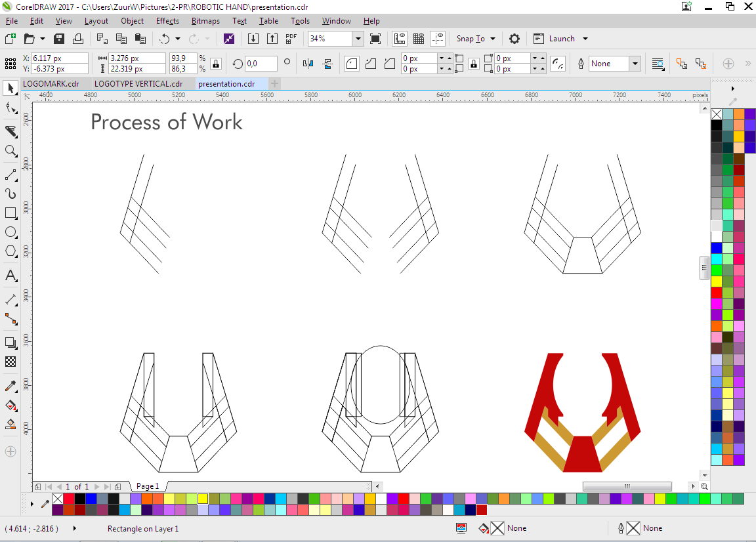Select the Freehand tool
The image size is (756, 542).
tap(10, 175)
